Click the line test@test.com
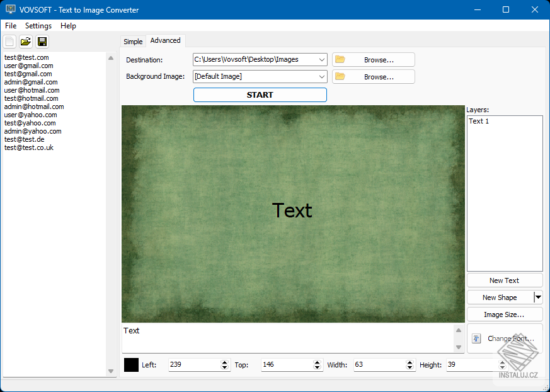This screenshot has height=392, width=550. click(26, 57)
